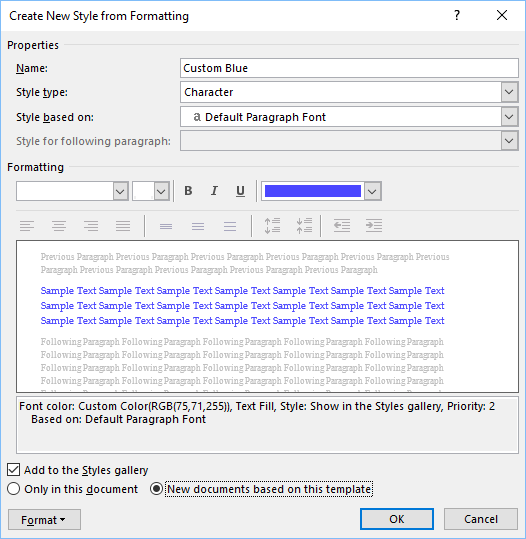This screenshot has height=539, width=526.
Task: Open the Format menu button
Action: 44,520
